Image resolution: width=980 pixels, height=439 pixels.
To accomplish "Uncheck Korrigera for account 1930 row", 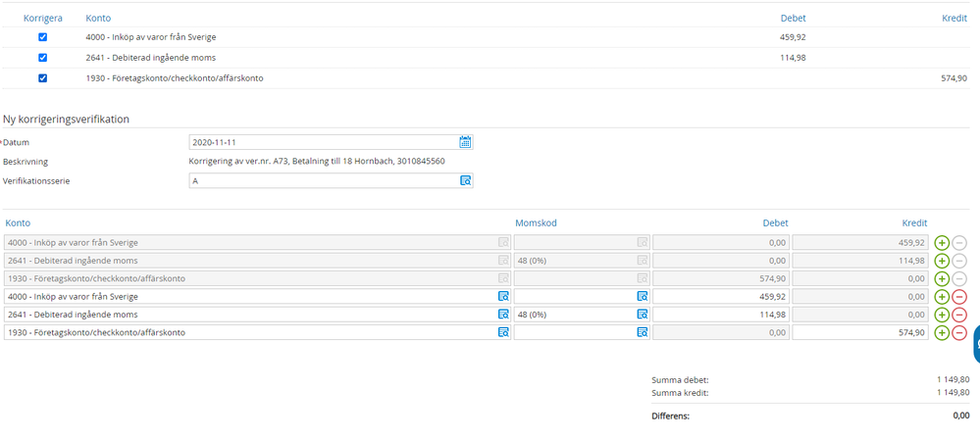I will coord(42,78).
